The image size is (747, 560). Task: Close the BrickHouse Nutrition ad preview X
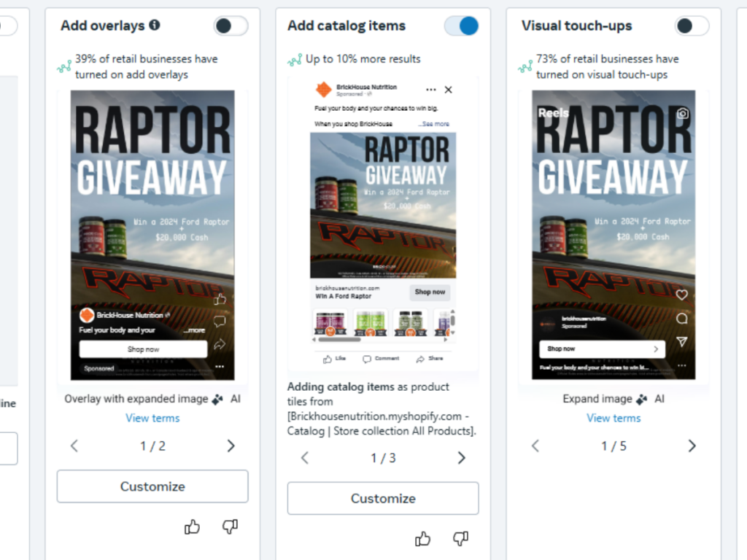(449, 90)
